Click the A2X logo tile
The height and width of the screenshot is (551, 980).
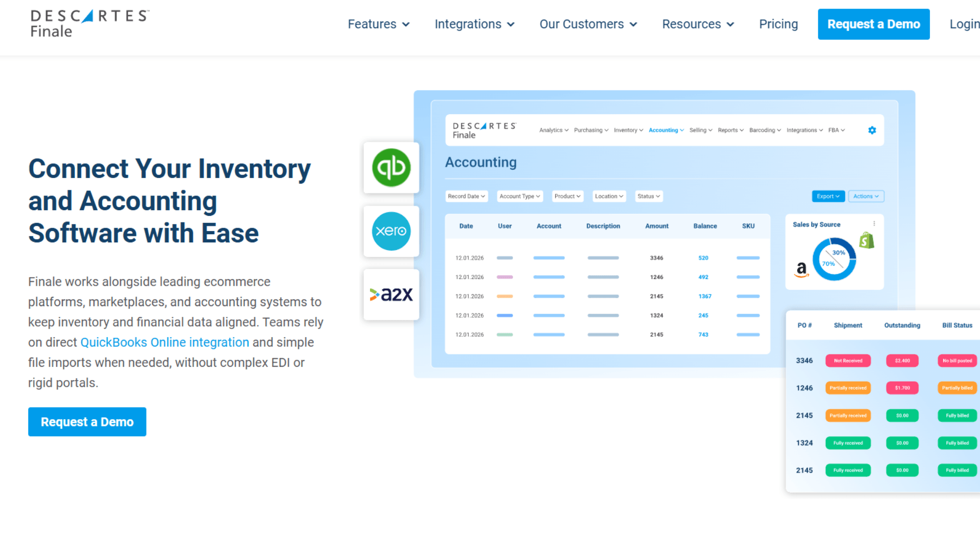point(391,294)
